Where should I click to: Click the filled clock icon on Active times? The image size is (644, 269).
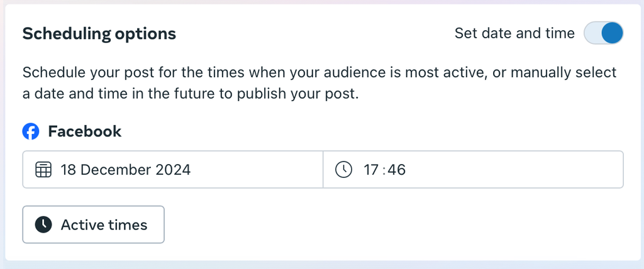[43, 224]
